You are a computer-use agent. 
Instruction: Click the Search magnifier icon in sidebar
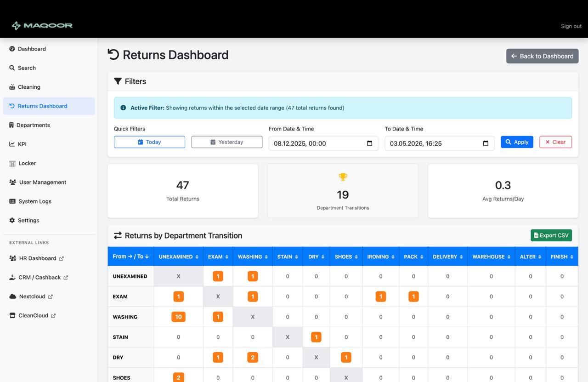[x=12, y=68]
